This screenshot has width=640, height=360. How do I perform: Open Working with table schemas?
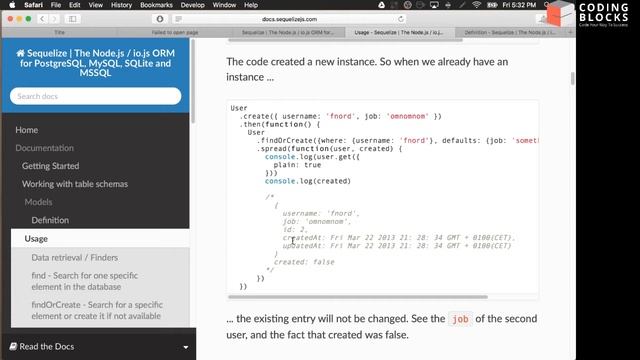pos(75,184)
